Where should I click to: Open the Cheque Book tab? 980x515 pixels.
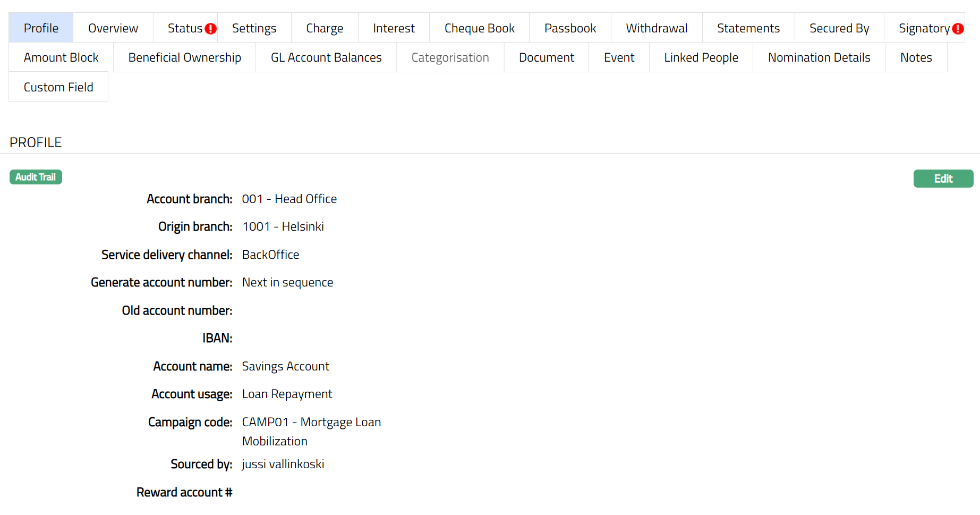(x=479, y=28)
